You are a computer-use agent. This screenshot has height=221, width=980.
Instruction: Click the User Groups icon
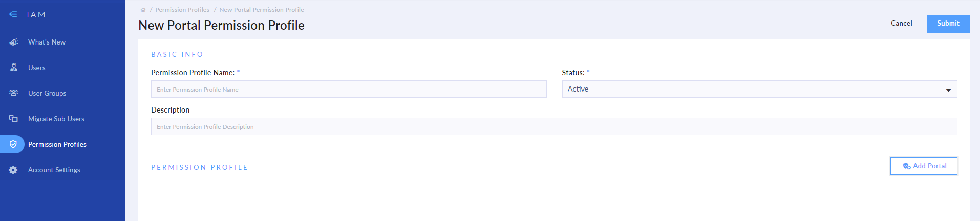pos(14,93)
